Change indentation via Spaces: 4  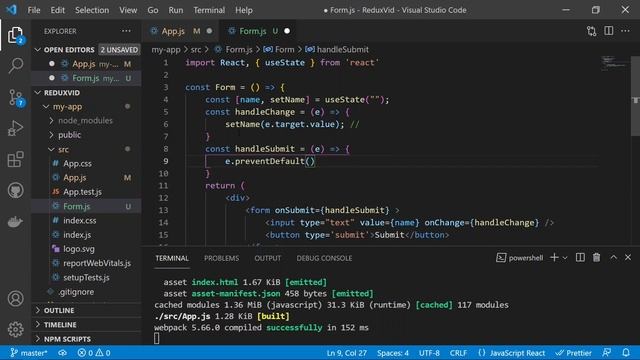393,353
